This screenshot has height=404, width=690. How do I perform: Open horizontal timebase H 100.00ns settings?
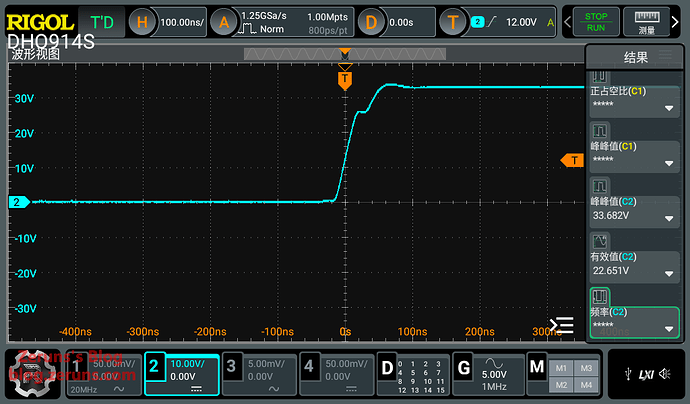[168, 21]
